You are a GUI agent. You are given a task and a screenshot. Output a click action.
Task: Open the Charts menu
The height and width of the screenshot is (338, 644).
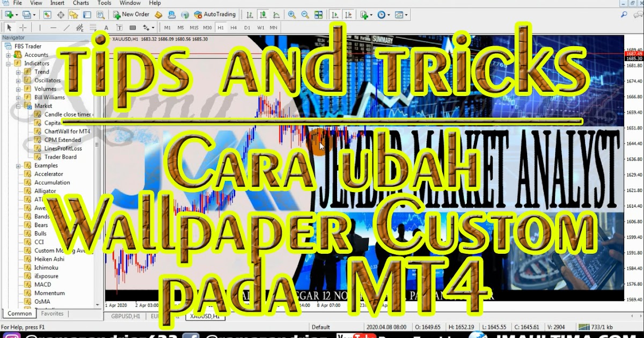pos(81,3)
